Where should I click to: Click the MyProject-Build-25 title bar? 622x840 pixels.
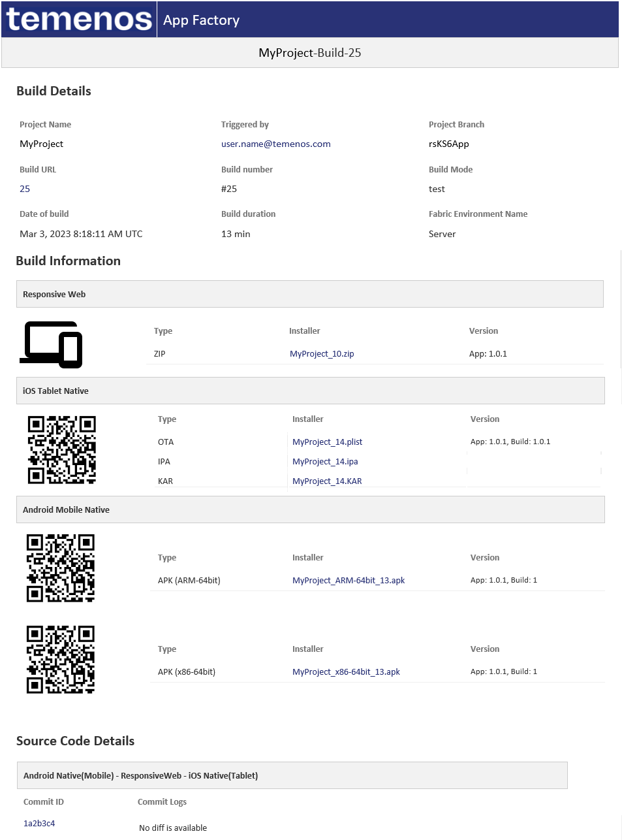point(309,53)
